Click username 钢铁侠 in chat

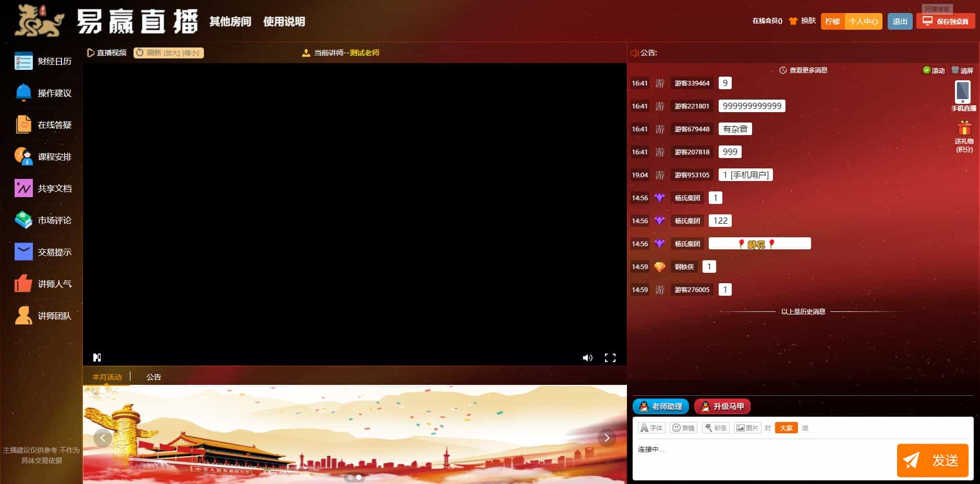click(684, 267)
